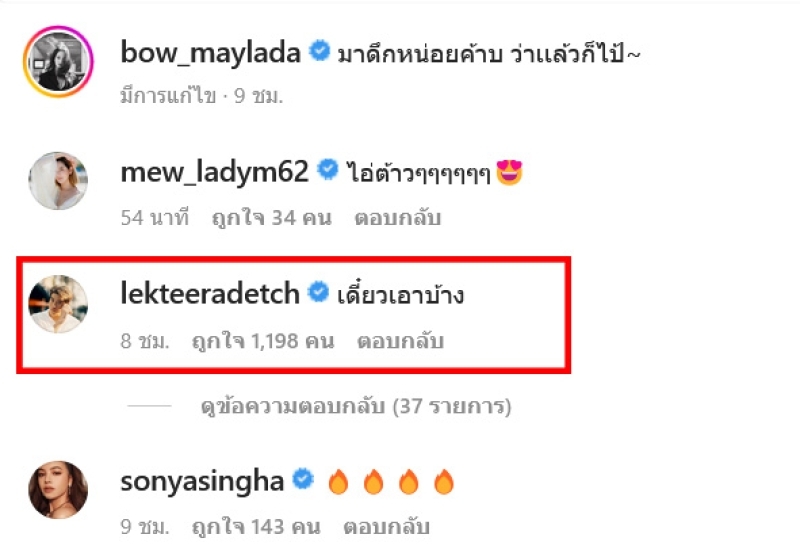The image size is (800, 557).
Task: Open lekteeradetch's profile avatar
Action: (x=58, y=304)
